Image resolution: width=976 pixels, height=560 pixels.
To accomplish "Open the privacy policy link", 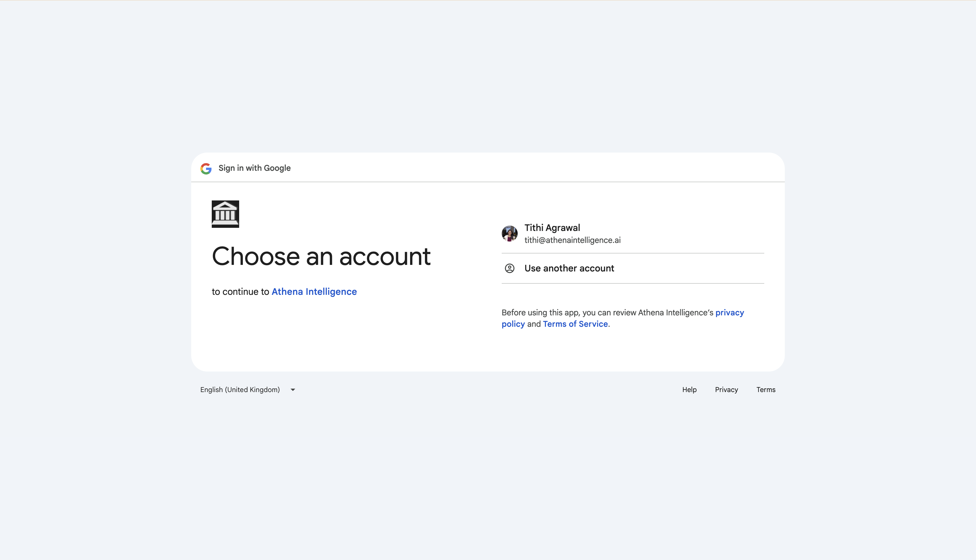I will [x=729, y=313].
